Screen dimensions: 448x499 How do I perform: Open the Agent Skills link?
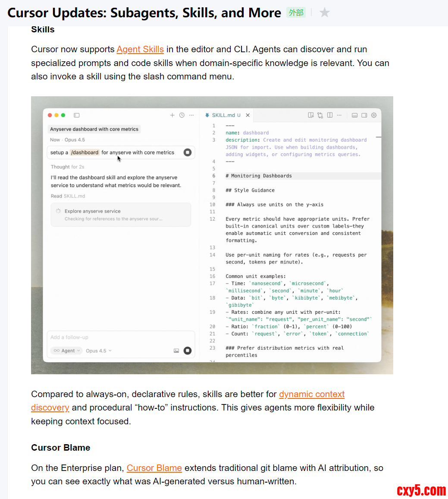point(140,49)
